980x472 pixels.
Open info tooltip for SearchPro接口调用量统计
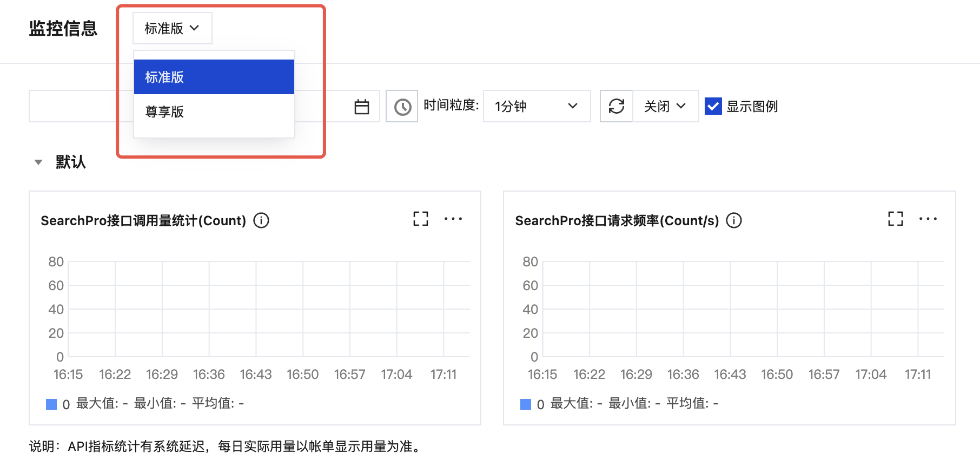point(261,220)
